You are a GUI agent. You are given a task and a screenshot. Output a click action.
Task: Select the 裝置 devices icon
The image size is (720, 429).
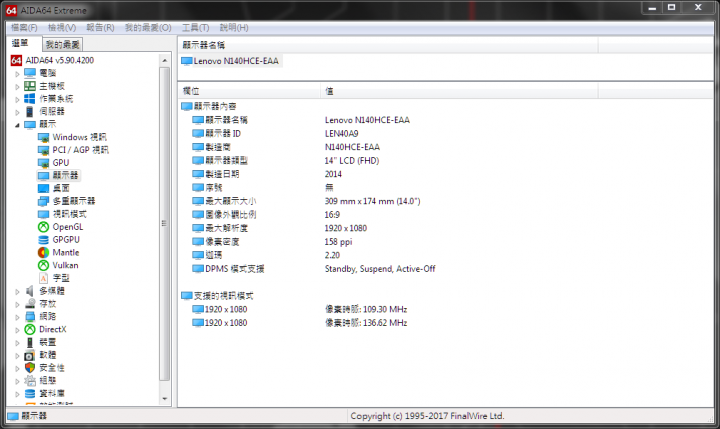tap(30, 342)
